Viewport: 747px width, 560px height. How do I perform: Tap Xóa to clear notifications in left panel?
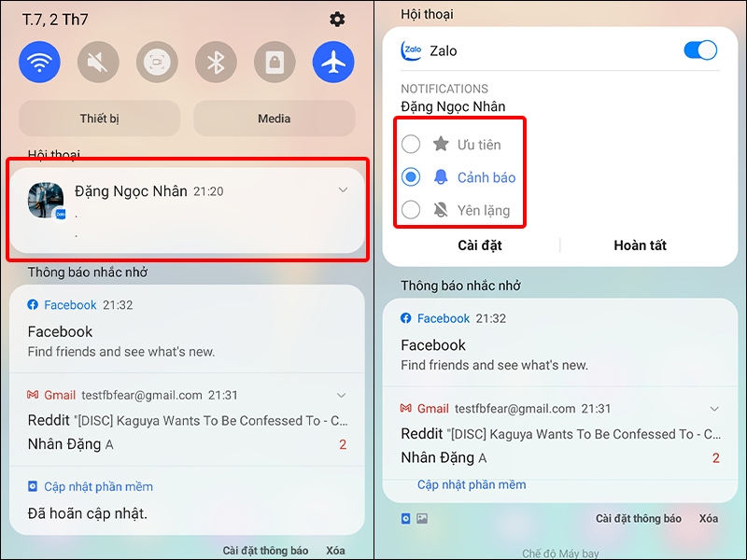335,551
